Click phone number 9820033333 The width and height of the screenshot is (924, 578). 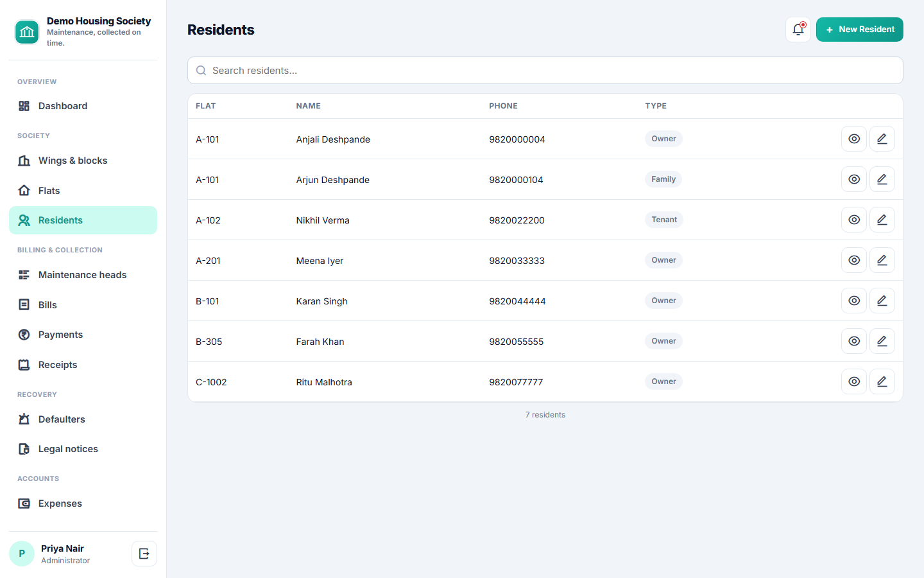(x=517, y=261)
